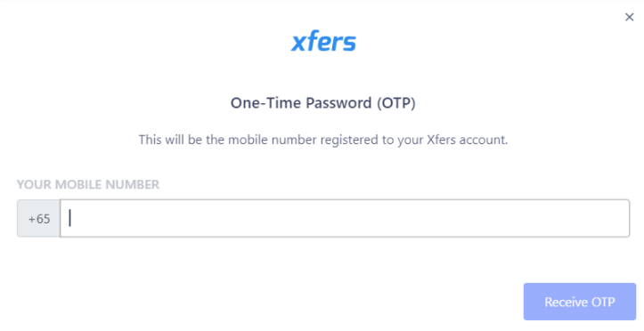The height and width of the screenshot is (331, 644).
Task: Place cursor at the text caret in number field
Action: coord(69,218)
